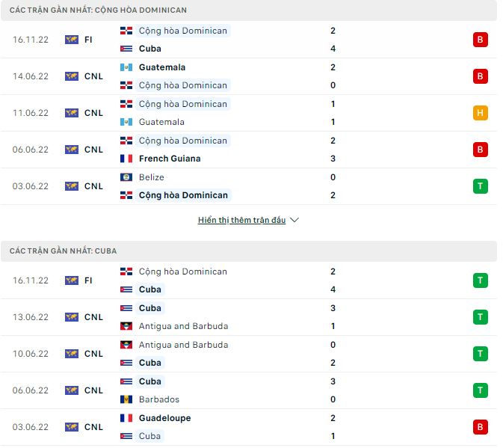
Task: Select 'Các trận gần nhất: Cộng hòa Dominican' header
Action: (x=99, y=10)
